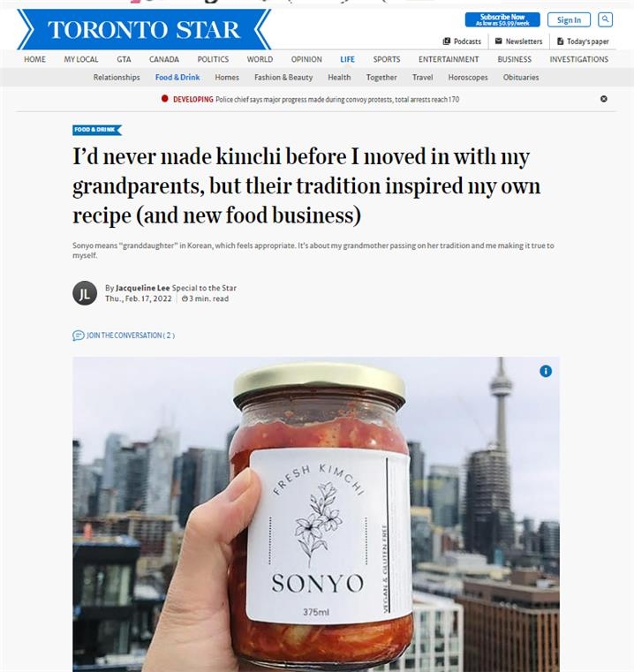The width and height of the screenshot is (634, 672).
Task: Click the Subscribe Now button
Action: 502,19
